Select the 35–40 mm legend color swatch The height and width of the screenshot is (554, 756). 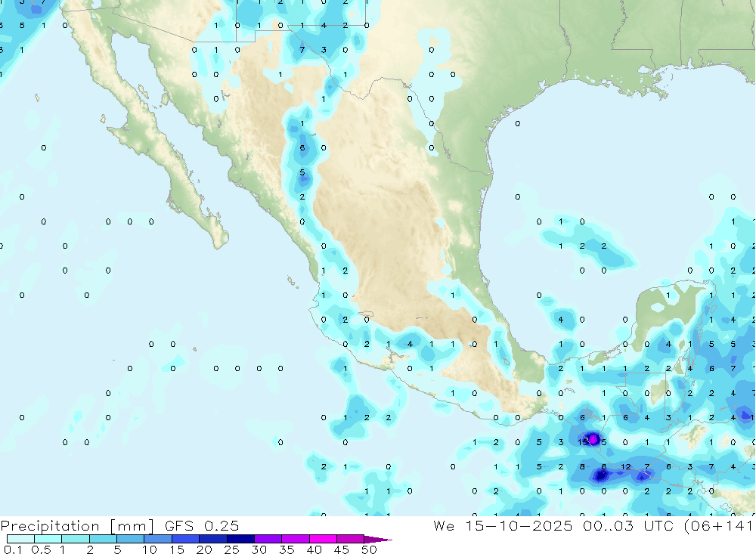coord(296,539)
